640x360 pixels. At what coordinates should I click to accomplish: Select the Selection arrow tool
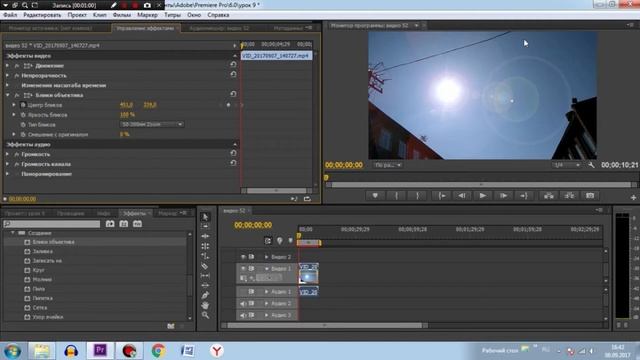tap(205, 217)
